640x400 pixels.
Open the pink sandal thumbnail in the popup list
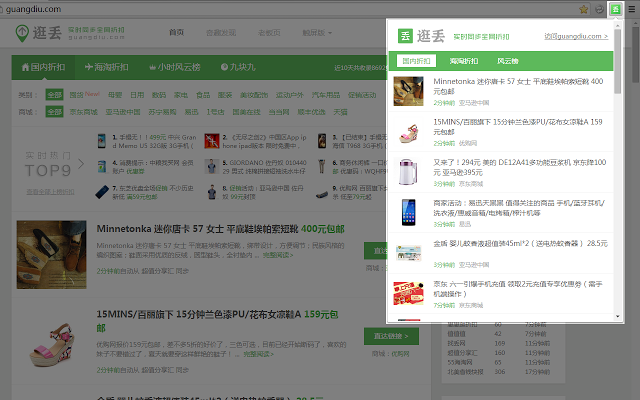408,132
